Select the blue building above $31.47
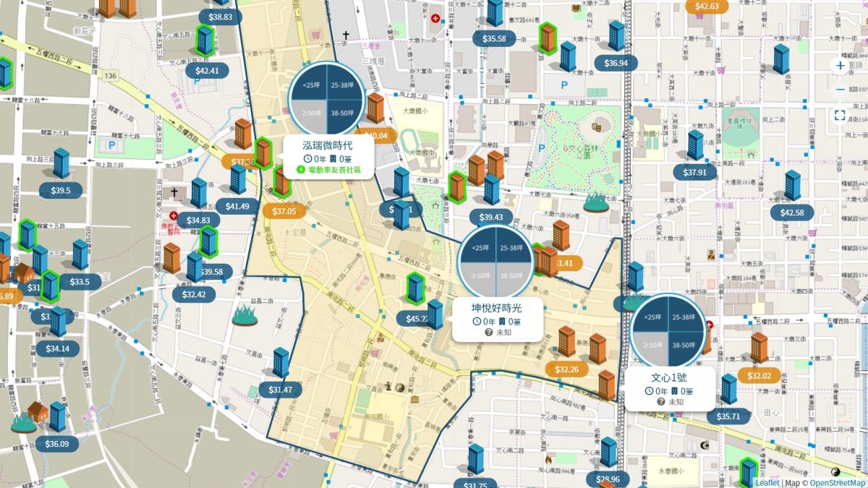This screenshot has width=868, height=488. (x=281, y=363)
